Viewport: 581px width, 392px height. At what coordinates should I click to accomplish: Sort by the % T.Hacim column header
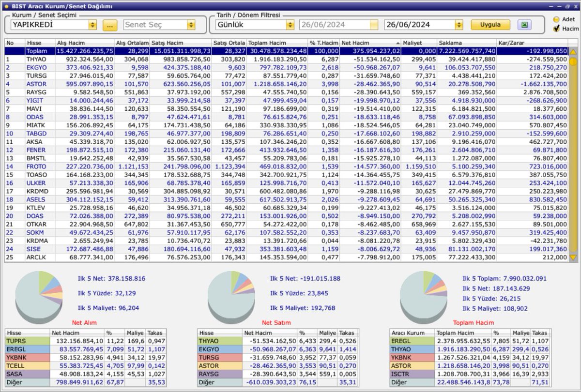pos(323,43)
